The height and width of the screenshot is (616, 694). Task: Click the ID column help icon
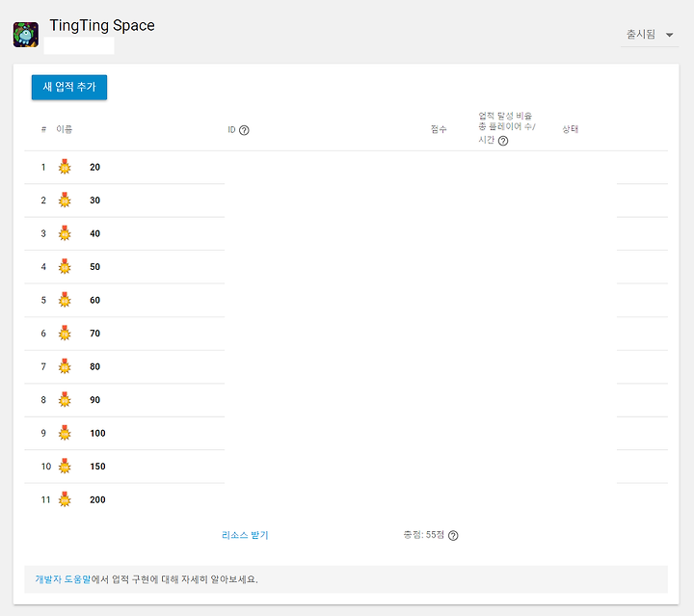click(x=244, y=130)
